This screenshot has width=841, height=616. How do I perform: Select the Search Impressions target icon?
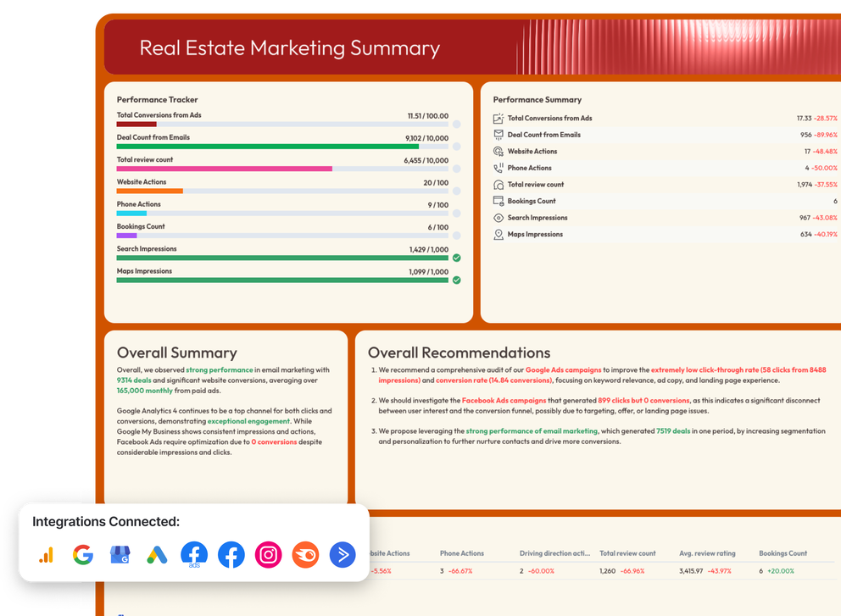(x=498, y=217)
